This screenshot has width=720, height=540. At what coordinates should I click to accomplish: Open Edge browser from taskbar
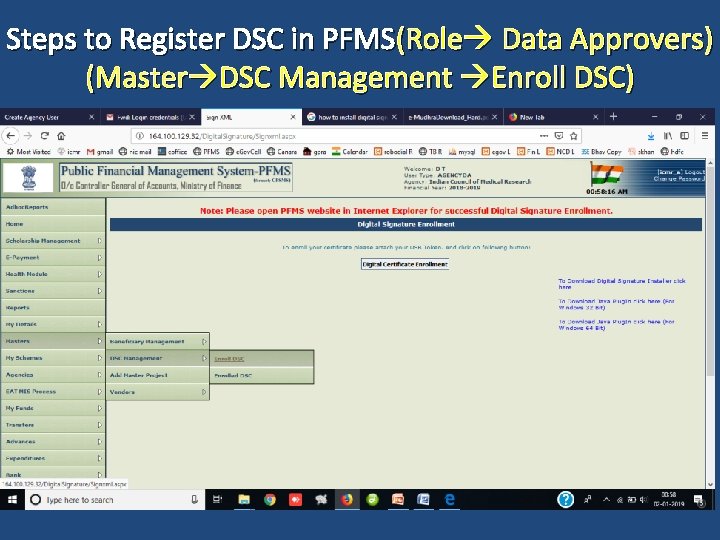pyautogui.click(x=450, y=500)
